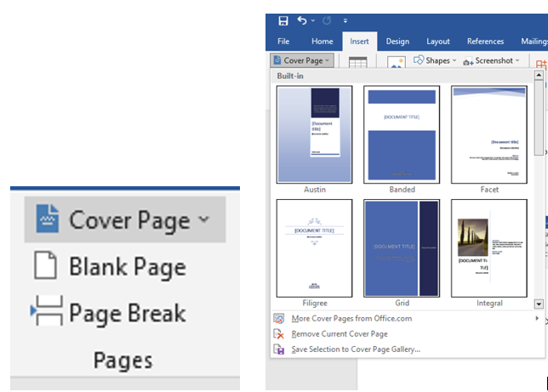Screen dimensions: 548x392
Task: Open More Cover Pages from Office.com
Action: point(408,318)
